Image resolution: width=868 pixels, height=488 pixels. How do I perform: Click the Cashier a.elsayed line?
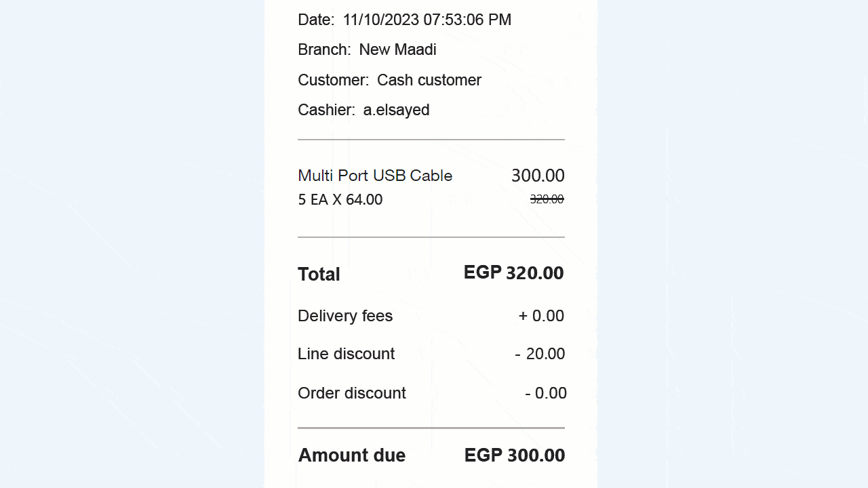363,110
